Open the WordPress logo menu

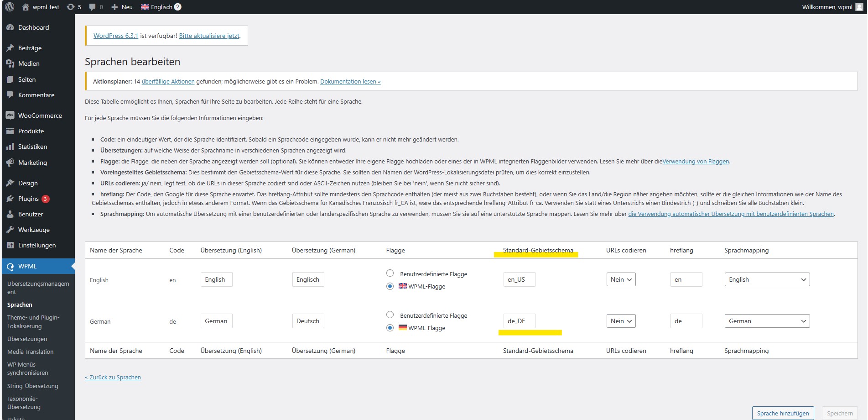coord(10,7)
